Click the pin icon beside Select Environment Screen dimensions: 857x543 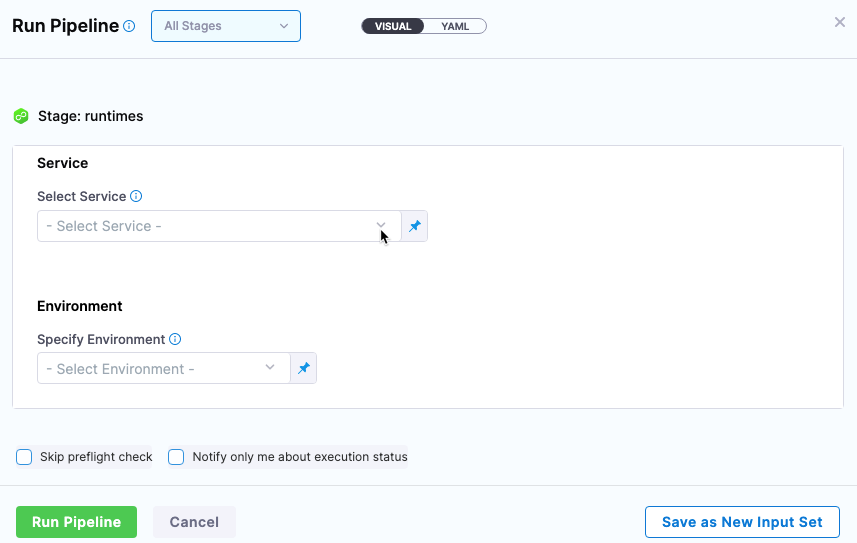(x=303, y=368)
